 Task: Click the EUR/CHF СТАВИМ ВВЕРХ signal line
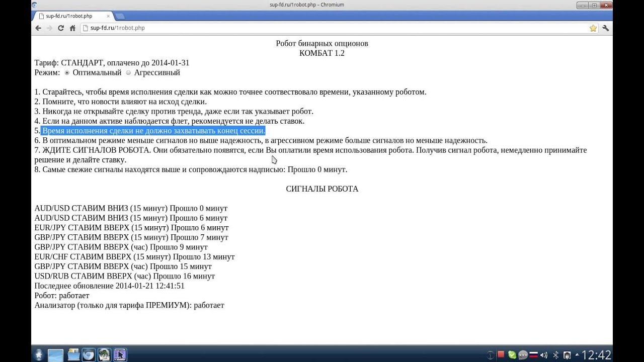(134, 256)
